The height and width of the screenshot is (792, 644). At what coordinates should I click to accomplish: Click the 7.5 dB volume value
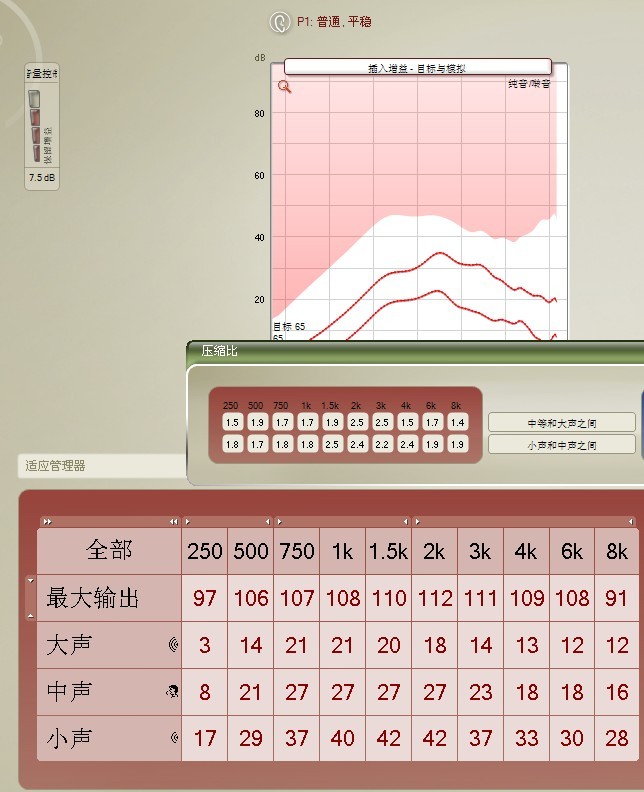point(42,178)
